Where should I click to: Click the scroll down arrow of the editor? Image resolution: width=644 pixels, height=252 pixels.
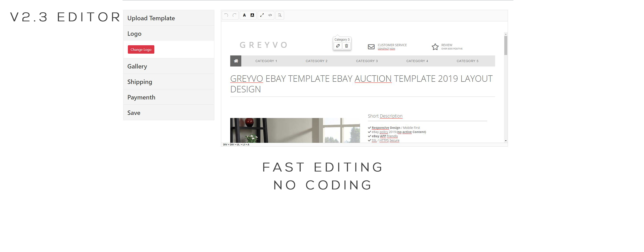pos(506,141)
